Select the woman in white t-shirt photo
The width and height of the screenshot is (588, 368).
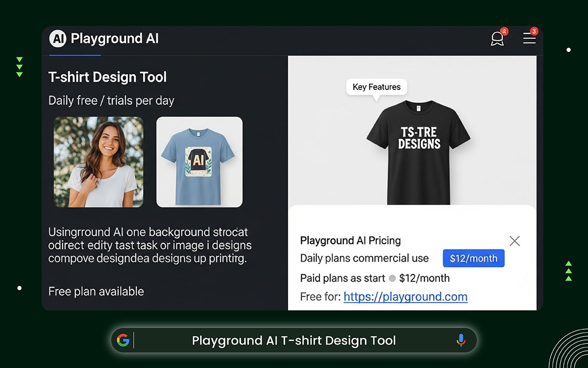pyautogui.click(x=98, y=162)
